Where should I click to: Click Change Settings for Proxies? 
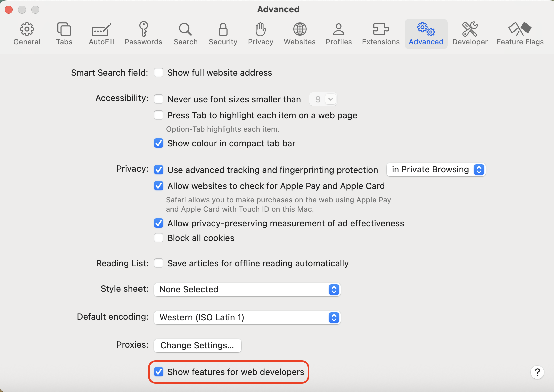pyautogui.click(x=197, y=345)
